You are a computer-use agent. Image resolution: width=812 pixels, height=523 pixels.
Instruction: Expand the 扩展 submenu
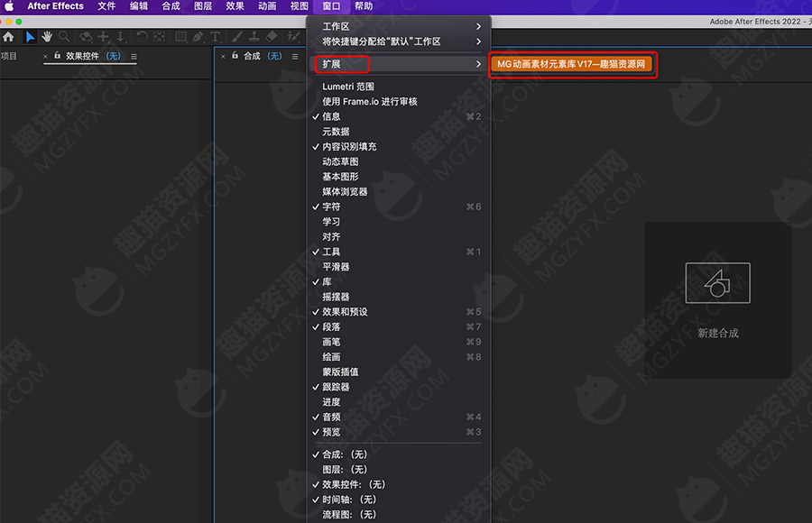coord(398,64)
